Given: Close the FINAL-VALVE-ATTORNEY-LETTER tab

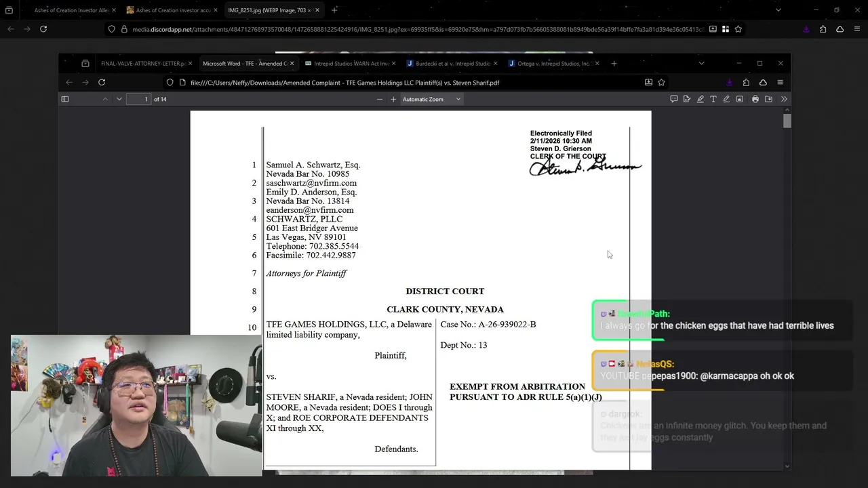Looking at the screenshot, I should coord(190,64).
